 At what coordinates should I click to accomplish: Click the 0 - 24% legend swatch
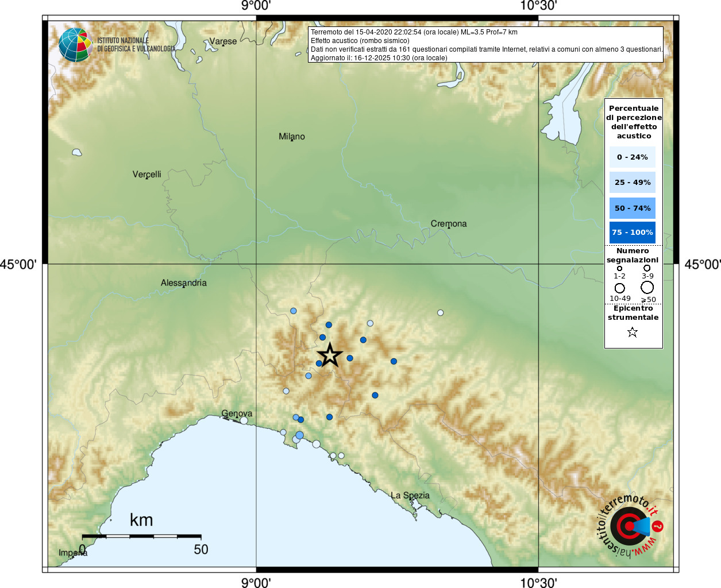(x=632, y=157)
